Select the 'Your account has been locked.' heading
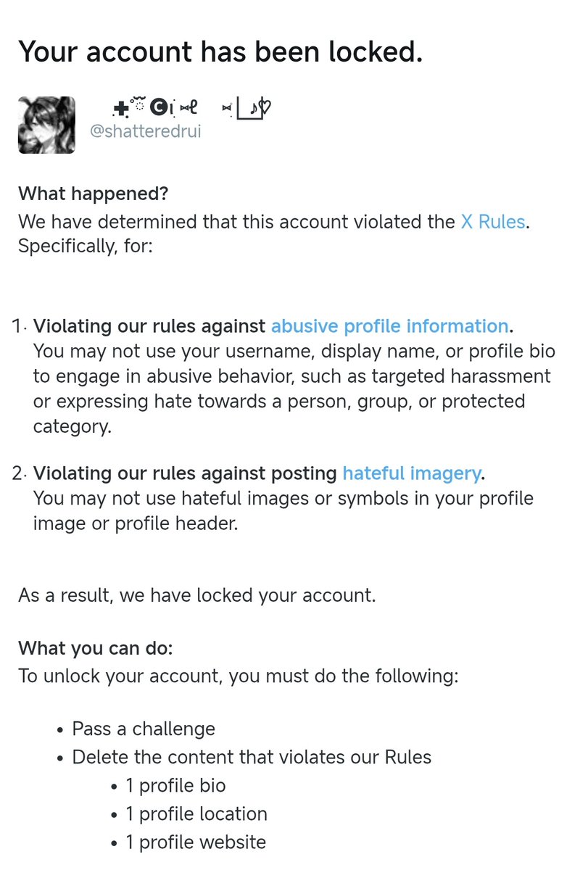The image size is (588, 870). 220,51
